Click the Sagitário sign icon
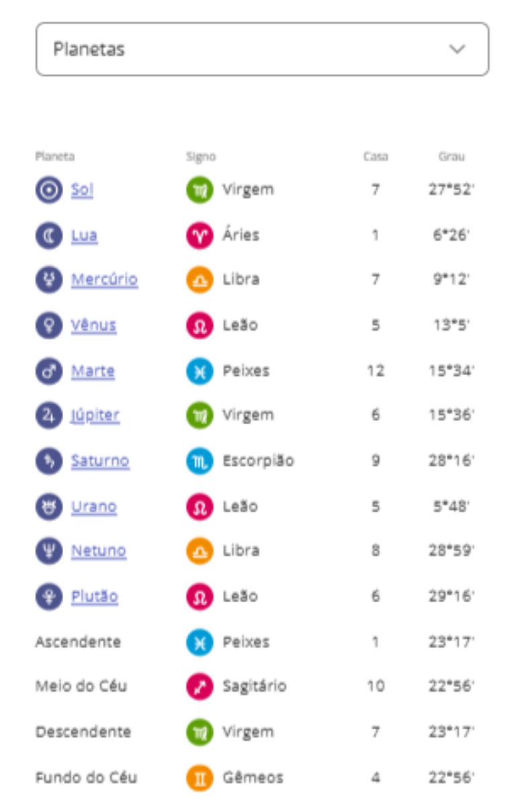Screen dimensions: 520x812 200,686
